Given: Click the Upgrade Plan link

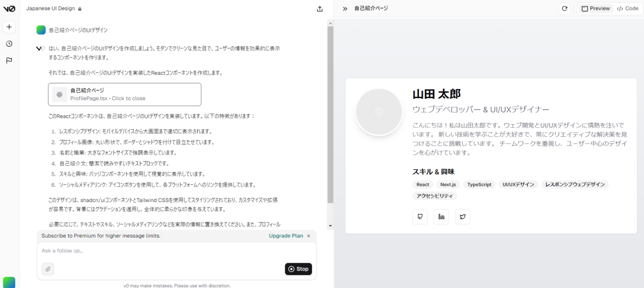Looking at the screenshot, I should (286, 236).
